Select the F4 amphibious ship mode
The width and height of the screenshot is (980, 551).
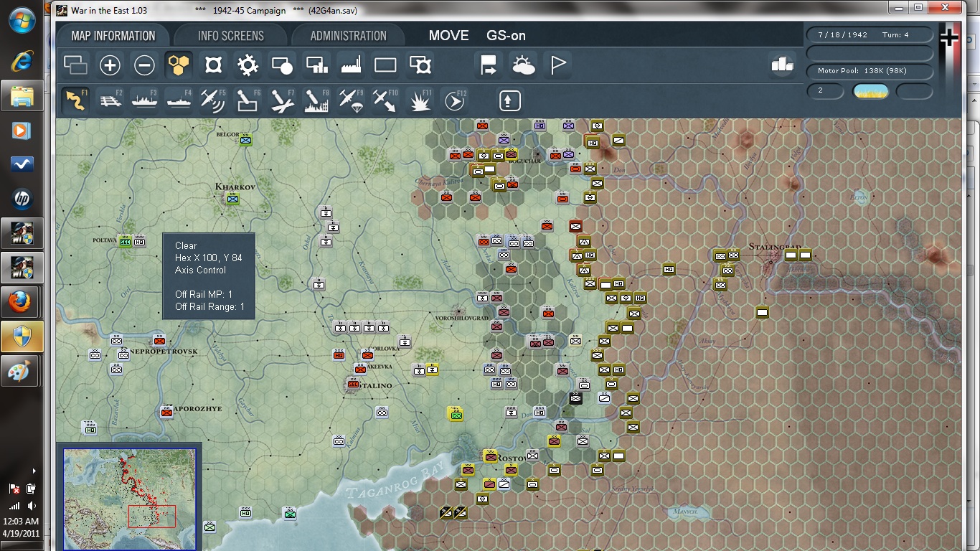pos(179,100)
